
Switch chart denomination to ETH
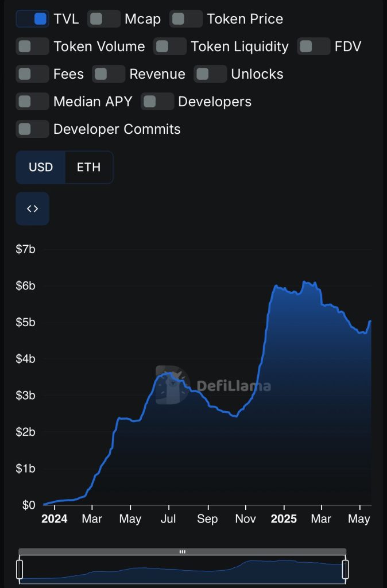click(89, 167)
